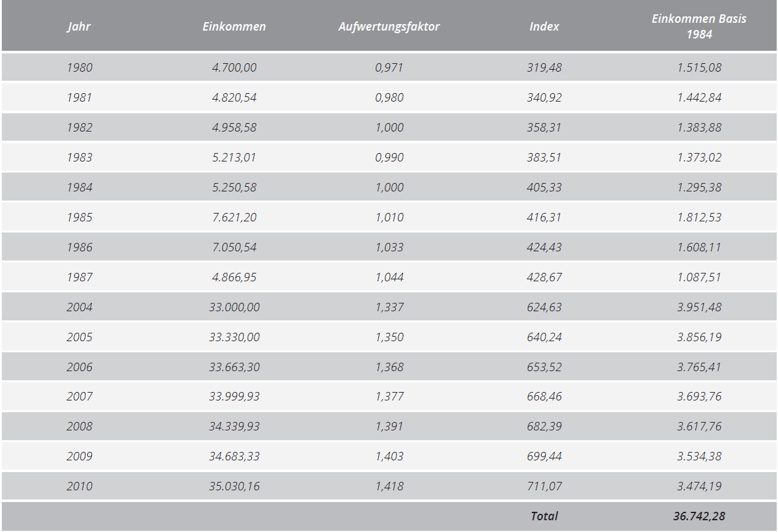This screenshot has width=778, height=532.
Task: Select base income 1.295,38
Action: [699, 187]
